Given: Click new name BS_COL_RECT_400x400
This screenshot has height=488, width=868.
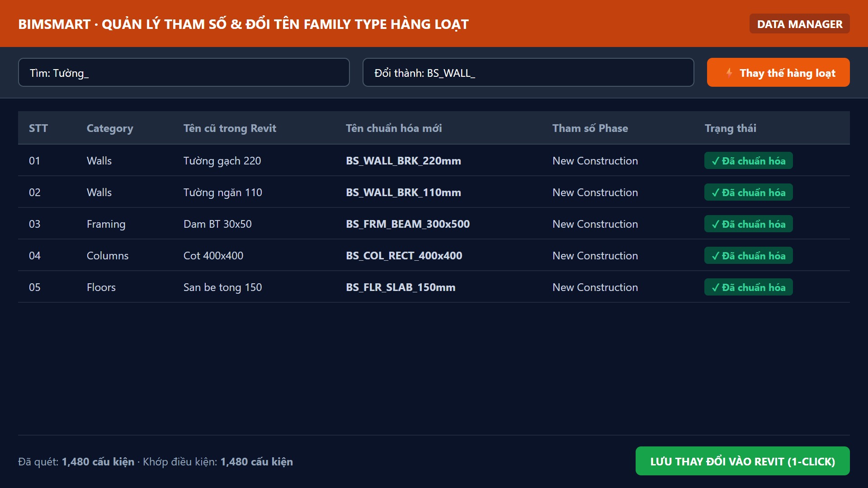Looking at the screenshot, I should [x=404, y=256].
